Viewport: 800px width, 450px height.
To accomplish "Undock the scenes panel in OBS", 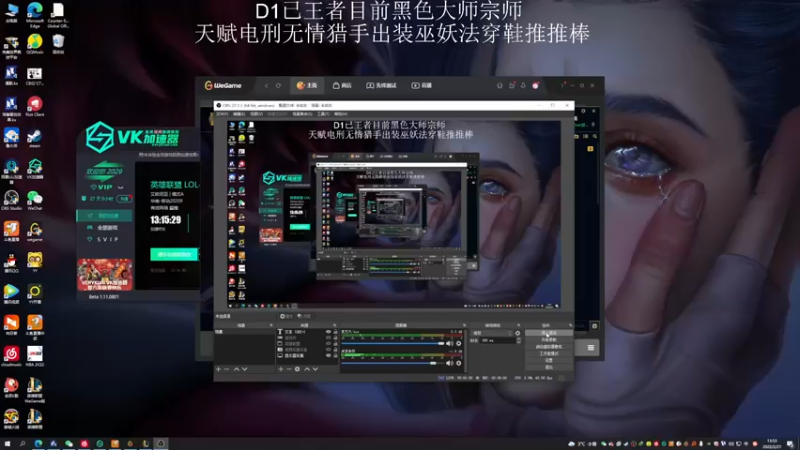I will pyautogui.click(x=271, y=325).
